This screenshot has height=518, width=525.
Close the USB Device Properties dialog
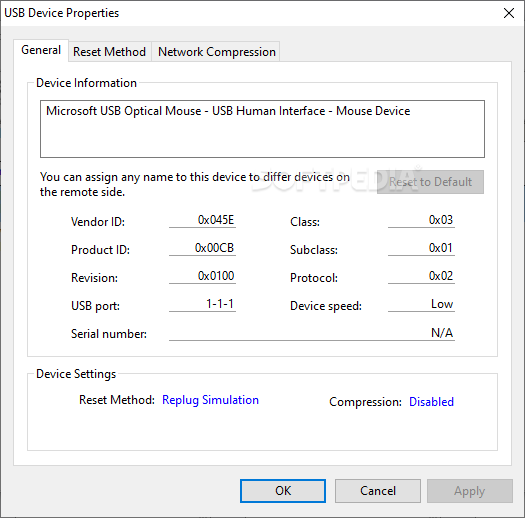pyautogui.click(x=509, y=13)
